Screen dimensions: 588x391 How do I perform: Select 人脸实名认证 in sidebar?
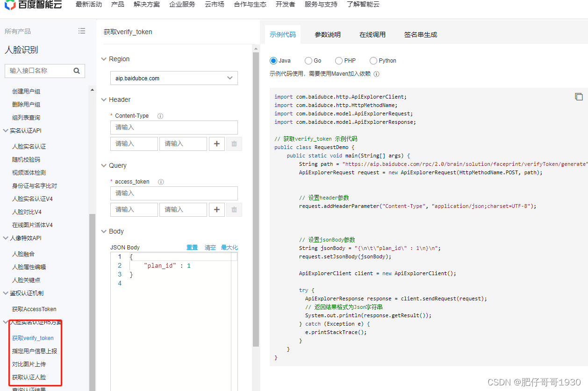pyautogui.click(x=29, y=147)
